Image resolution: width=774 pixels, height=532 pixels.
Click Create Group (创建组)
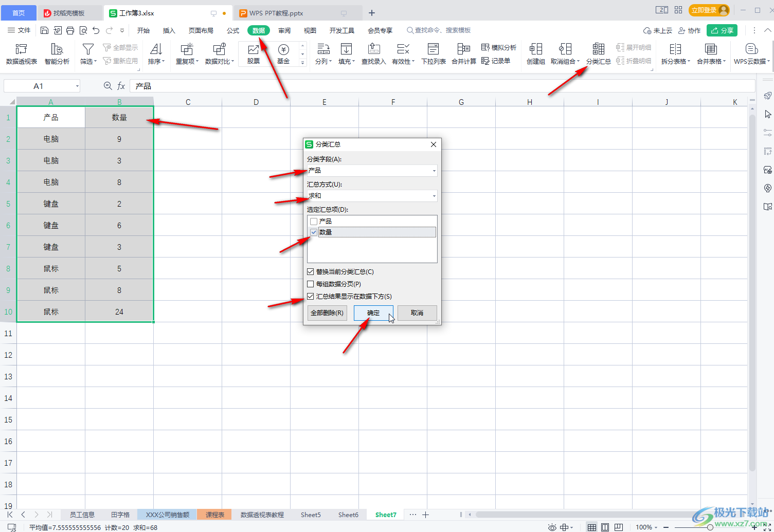(x=536, y=54)
